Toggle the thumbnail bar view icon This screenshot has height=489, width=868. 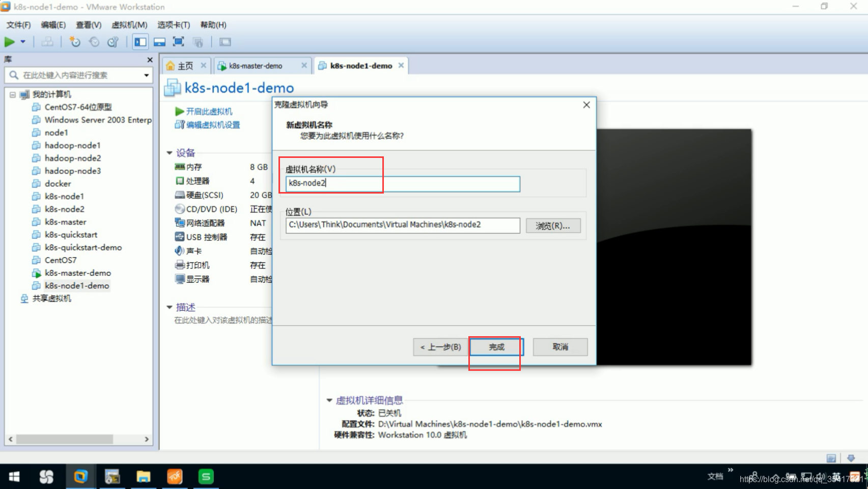point(159,42)
